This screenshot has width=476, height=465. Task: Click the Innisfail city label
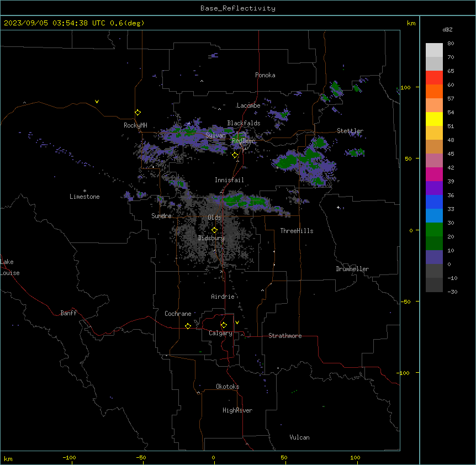(229, 180)
